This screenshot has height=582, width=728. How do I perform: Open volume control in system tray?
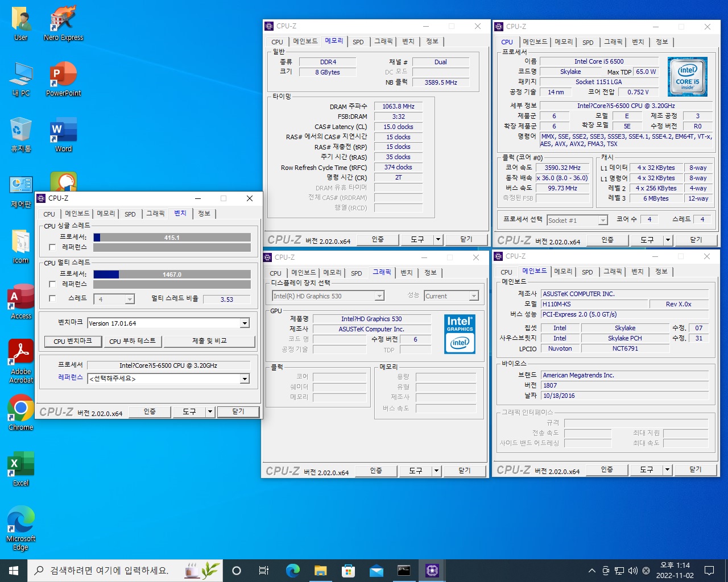[633, 571]
